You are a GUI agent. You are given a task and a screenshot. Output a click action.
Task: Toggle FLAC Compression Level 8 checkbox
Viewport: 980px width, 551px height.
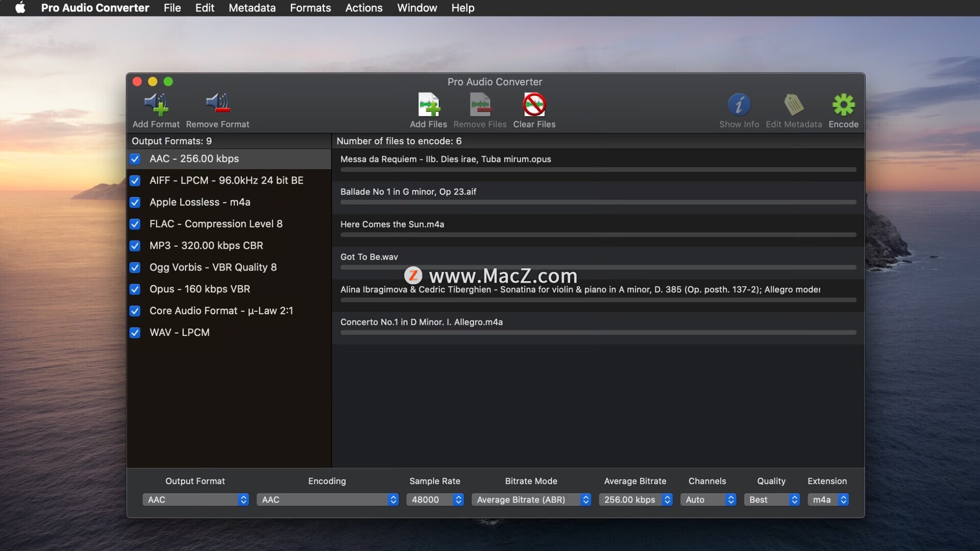point(135,224)
